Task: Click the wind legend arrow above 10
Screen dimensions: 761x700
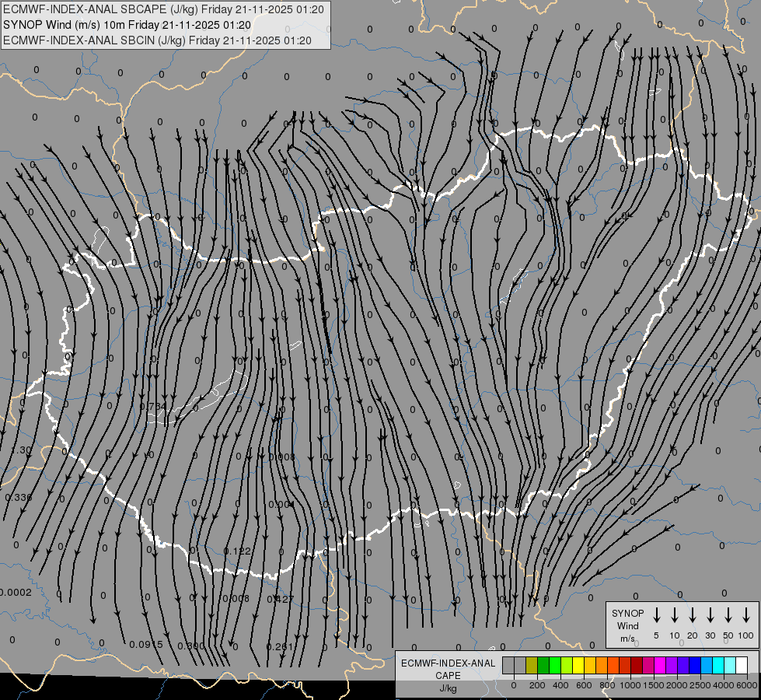Action: coord(675,615)
